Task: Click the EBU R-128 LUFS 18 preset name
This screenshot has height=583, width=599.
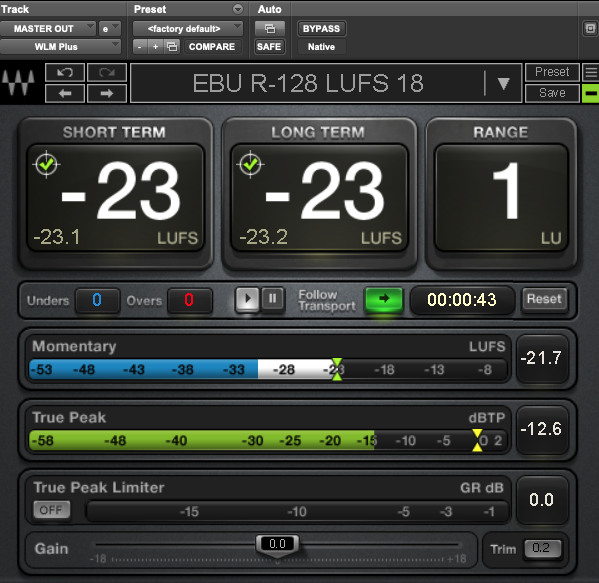Action: [x=308, y=83]
